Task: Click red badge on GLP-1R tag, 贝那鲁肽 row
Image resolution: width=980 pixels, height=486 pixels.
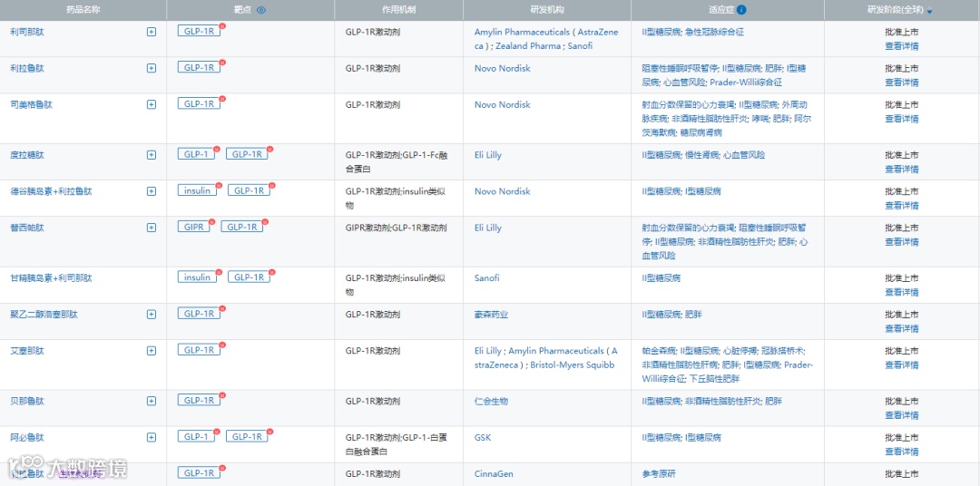Action: [222, 395]
